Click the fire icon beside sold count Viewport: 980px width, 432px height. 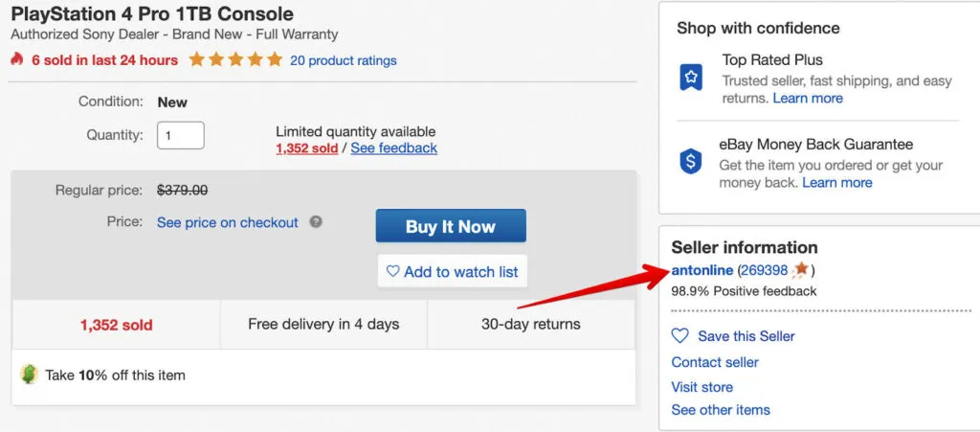click(16, 59)
